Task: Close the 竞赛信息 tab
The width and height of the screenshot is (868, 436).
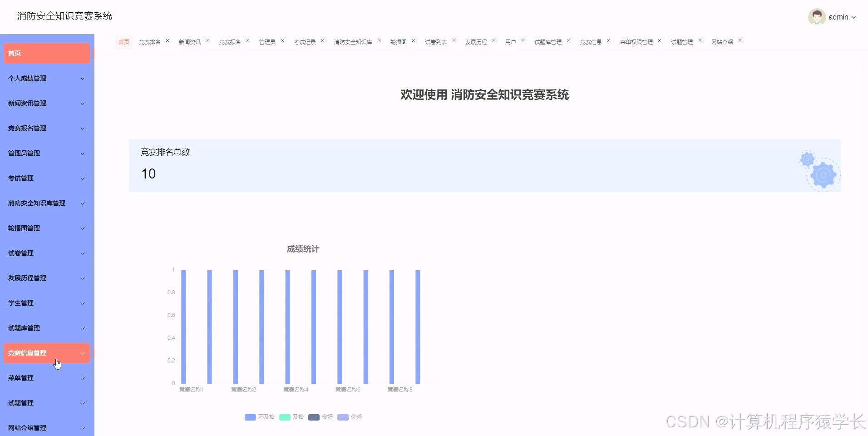Action: 609,41
